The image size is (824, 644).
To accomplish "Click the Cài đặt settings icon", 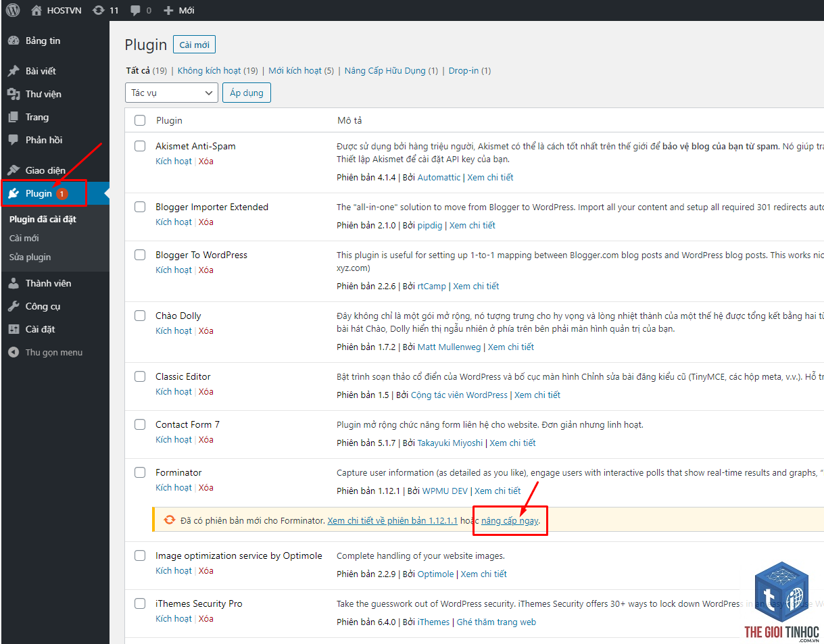I will 14,329.
